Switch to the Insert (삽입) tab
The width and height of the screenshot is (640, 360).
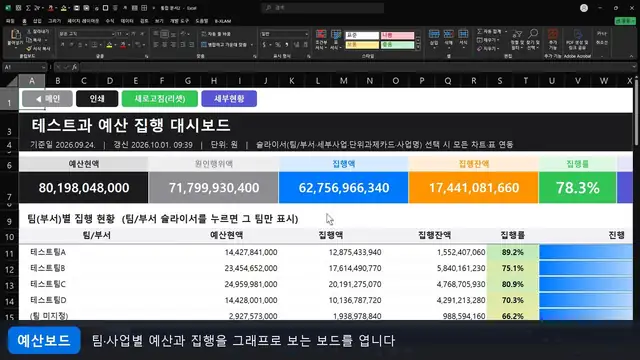tap(37, 21)
